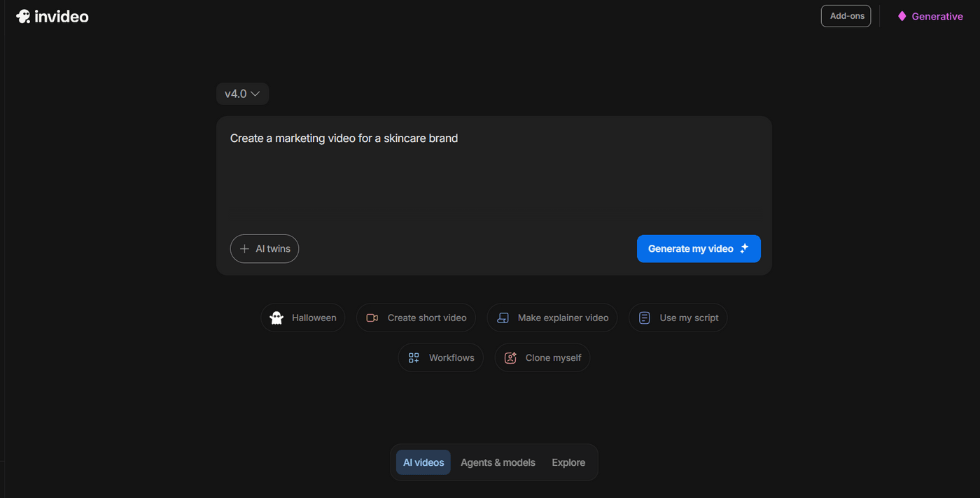This screenshot has height=498, width=980.
Task: Click the plus icon beside AI twins
Action: pyautogui.click(x=244, y=249)
